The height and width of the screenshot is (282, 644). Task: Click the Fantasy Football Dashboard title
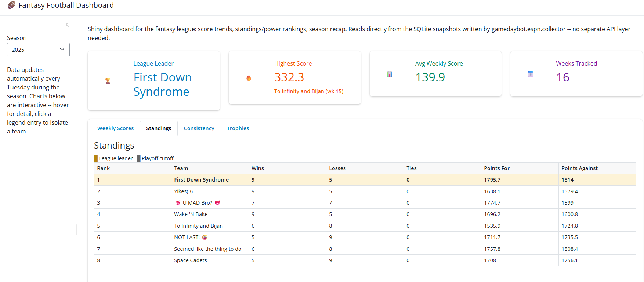tap(66, 5)
